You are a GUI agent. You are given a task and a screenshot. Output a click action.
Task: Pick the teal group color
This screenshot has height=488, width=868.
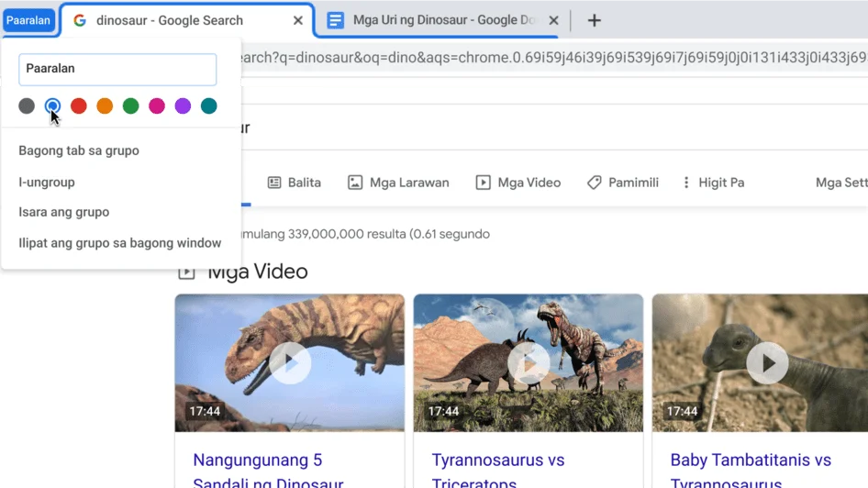[x=209, y=106]
